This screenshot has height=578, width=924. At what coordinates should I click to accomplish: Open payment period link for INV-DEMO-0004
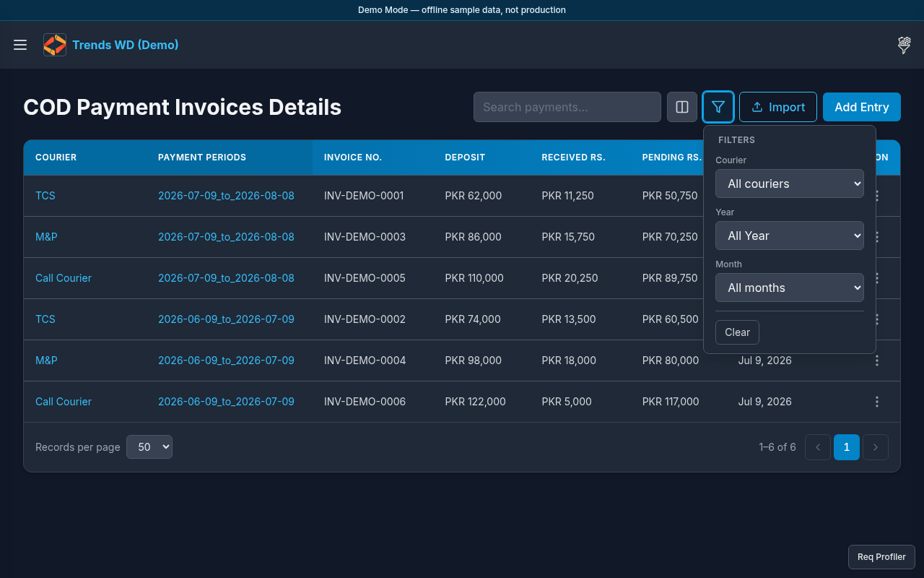click(226, 361)
